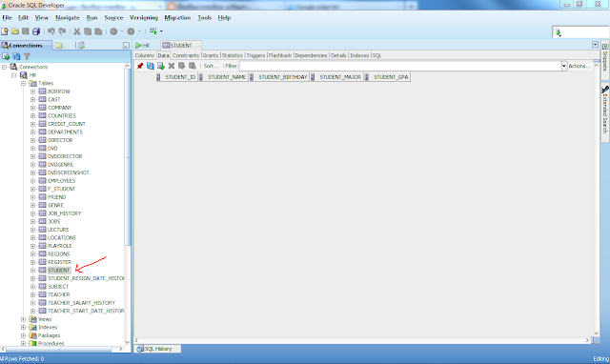Screen dimensions: 610x364
Task: Click the Rollback Changes icon
Action: pyautogui.click(x=193, y=66)
